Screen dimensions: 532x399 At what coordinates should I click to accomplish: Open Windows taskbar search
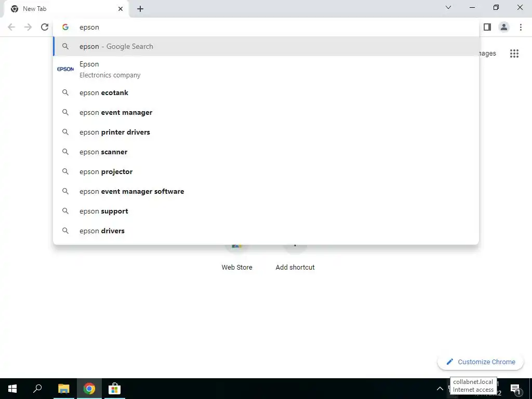coord(37,389)
